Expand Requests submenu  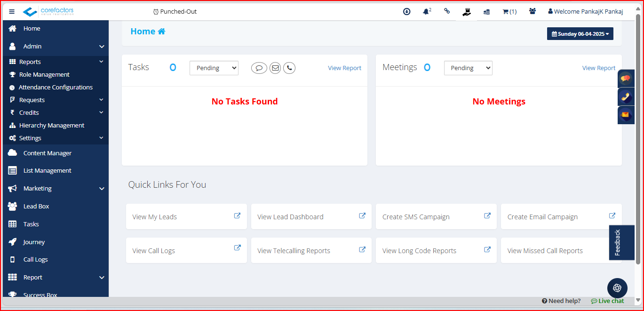(x=56, y=100)
